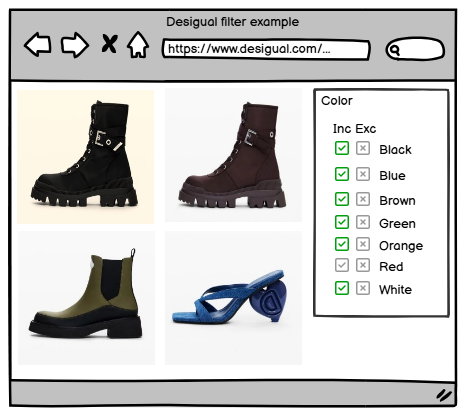This screenshot has width=468, height=420.
Task: Uncheck the Include box for Orange
Action: (x=342, y=244)
